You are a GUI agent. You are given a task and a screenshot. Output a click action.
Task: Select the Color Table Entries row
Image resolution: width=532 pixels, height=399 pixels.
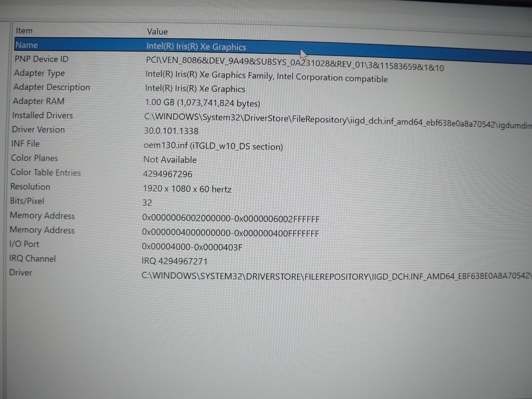pos(46,172)
